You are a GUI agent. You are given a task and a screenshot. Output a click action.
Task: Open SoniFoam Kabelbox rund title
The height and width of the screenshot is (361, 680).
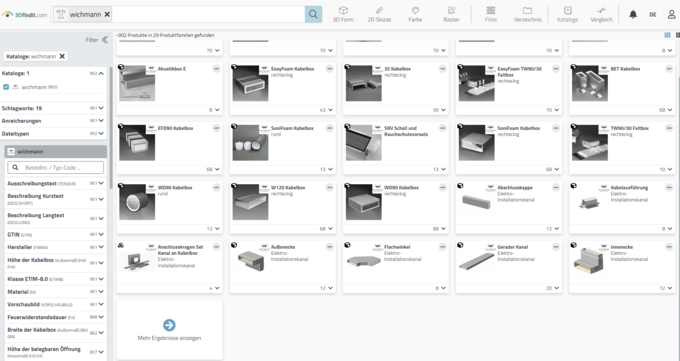(292, 128)
